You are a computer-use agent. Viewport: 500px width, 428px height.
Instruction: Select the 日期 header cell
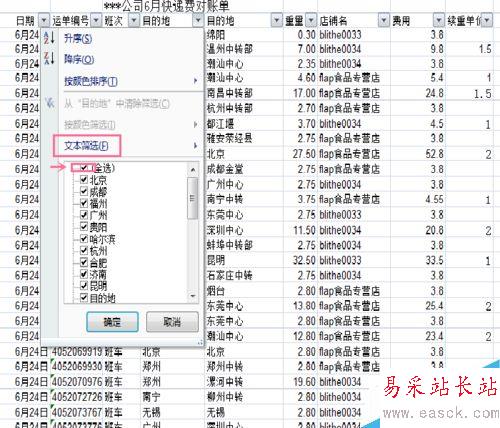pyautogui.click(x=25, y=21)
